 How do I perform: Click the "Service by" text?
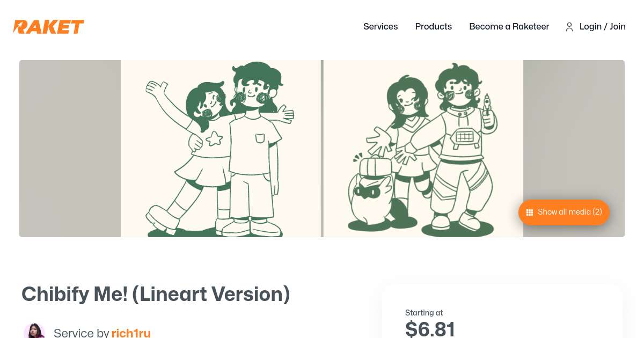(81, 333)
